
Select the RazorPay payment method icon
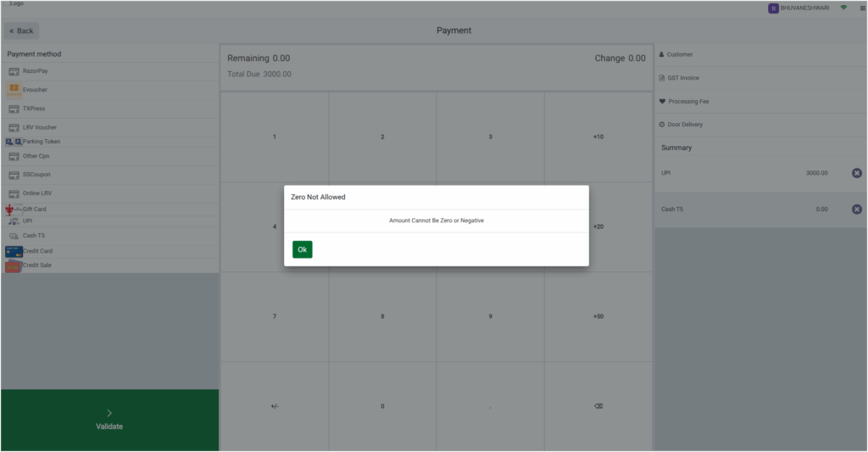pyautogui.click(x=14, y=71)
